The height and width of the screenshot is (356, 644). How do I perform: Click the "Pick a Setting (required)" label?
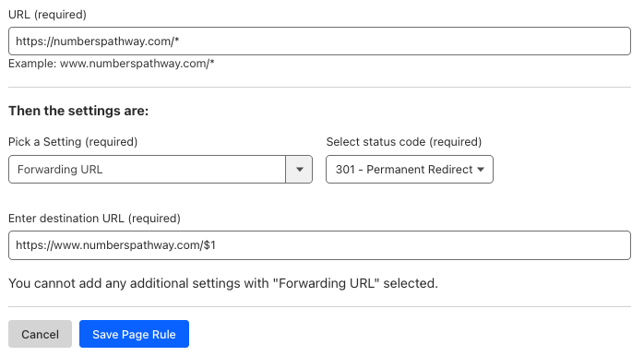[73, 142]
